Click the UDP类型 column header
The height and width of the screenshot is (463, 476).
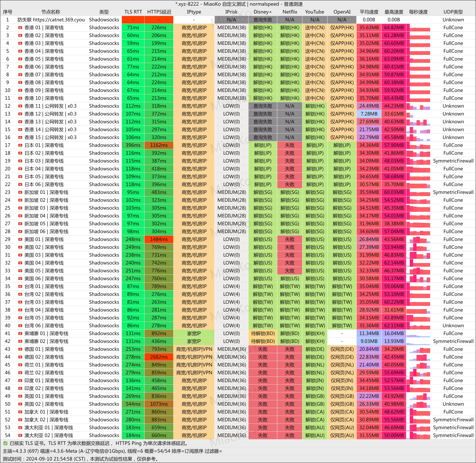point(453,12)
